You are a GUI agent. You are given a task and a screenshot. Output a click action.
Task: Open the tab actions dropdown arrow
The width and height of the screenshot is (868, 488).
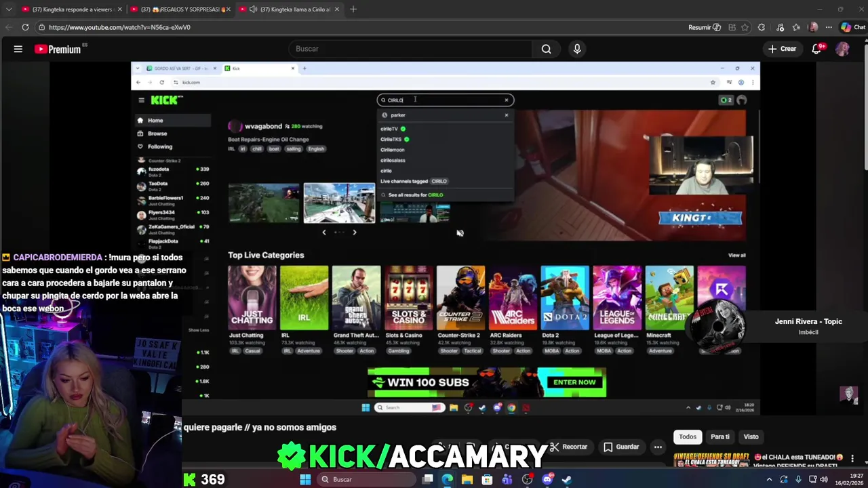pos(8,9)
